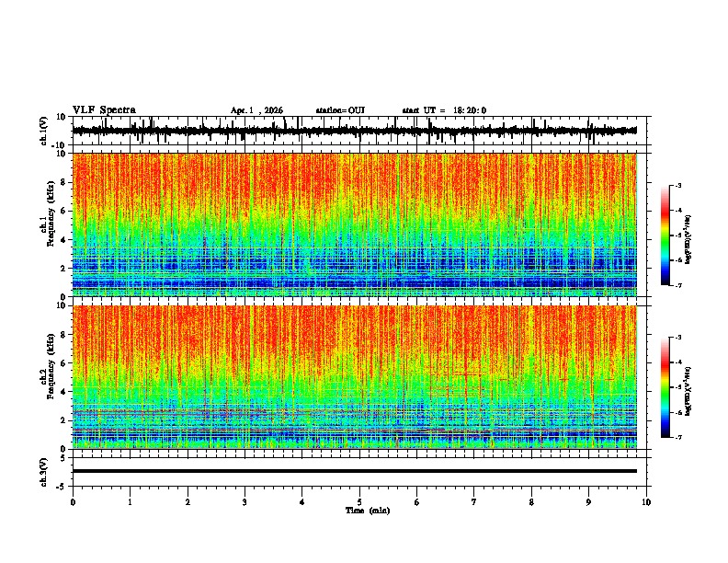
Task: Click the ch.2 "Frequency (kHz)" axis label
Action: click(51, 366)
